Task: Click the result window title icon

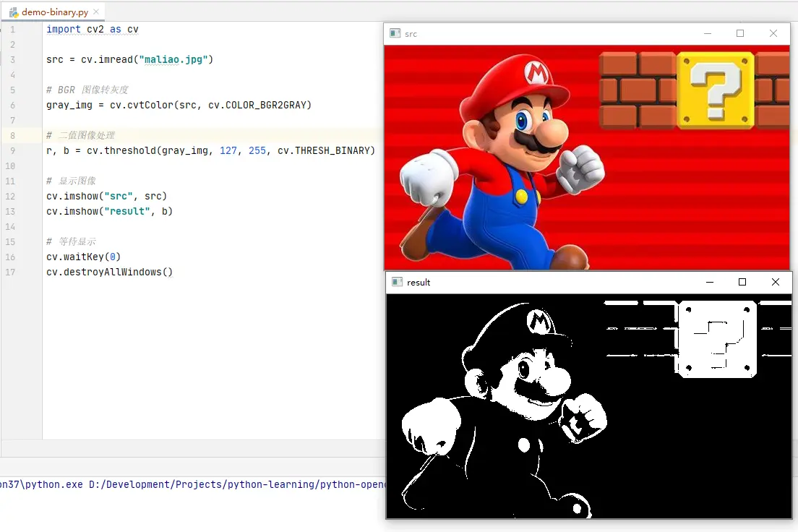Action: pos(397,282)
